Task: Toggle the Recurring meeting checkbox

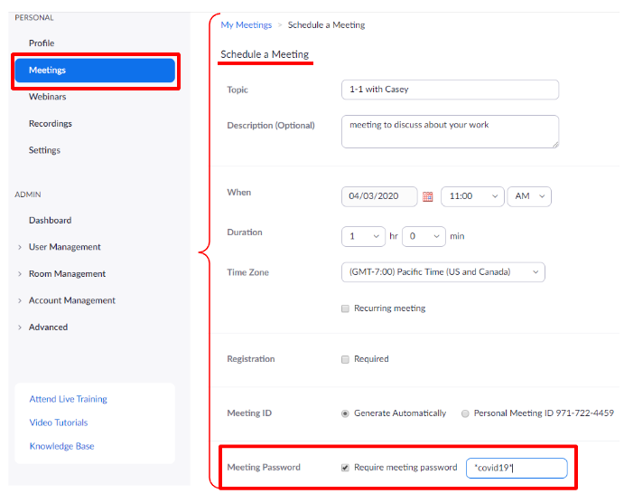Action: tap(346, 309)
